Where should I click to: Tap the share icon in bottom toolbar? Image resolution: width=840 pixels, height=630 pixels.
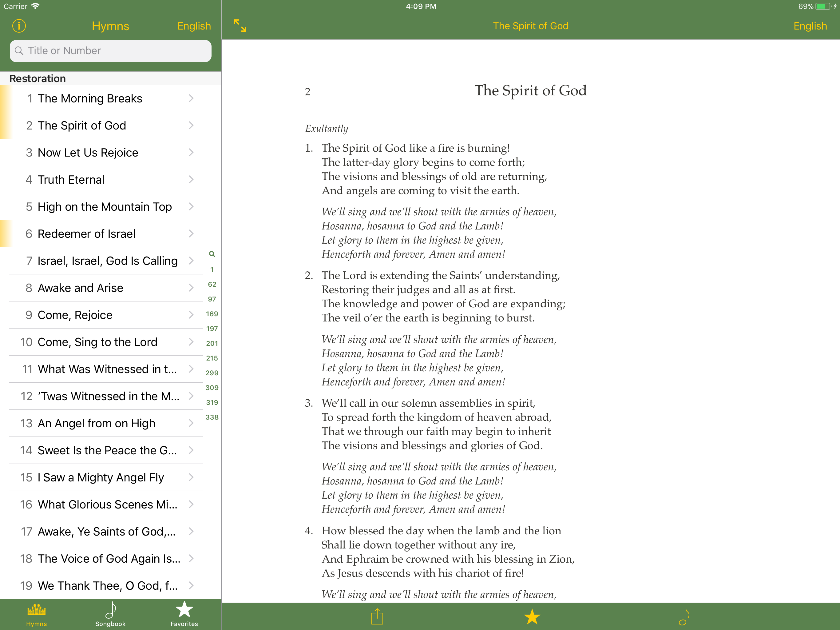(377, 616)
